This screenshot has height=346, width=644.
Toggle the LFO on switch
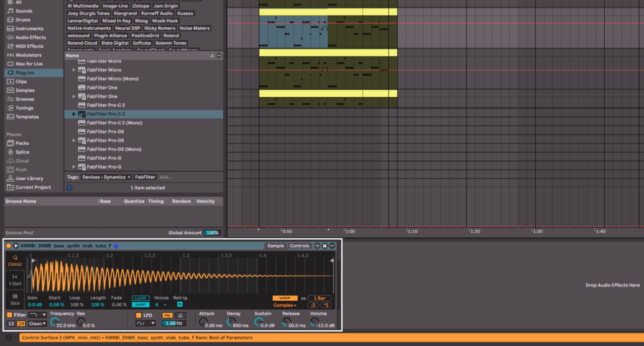139,315
